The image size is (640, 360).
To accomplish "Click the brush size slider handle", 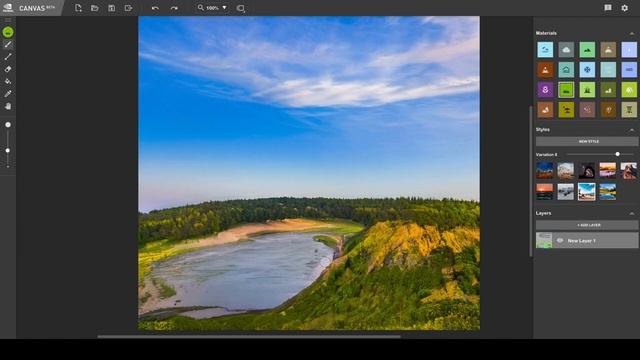I will click(x=8, y=150).
